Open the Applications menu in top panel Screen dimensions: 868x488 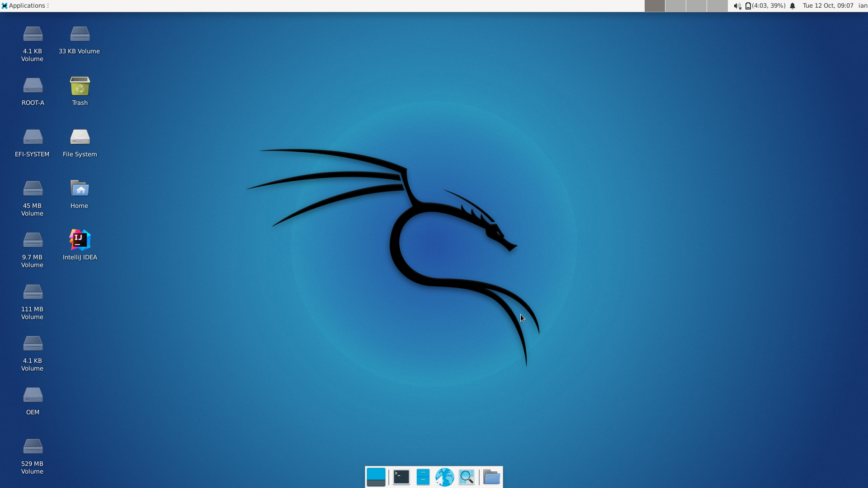(25, 6)
